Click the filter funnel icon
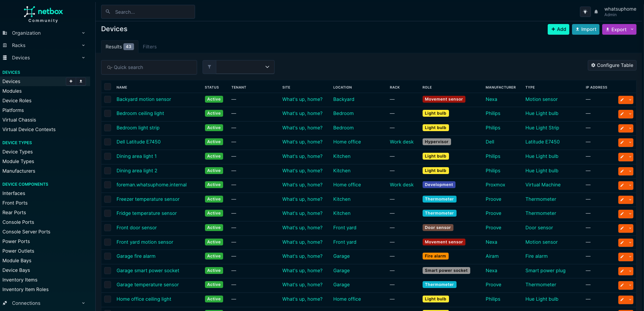Image resolution: width=644 pixels, height=311 pixels. click(x=209, y=67)
